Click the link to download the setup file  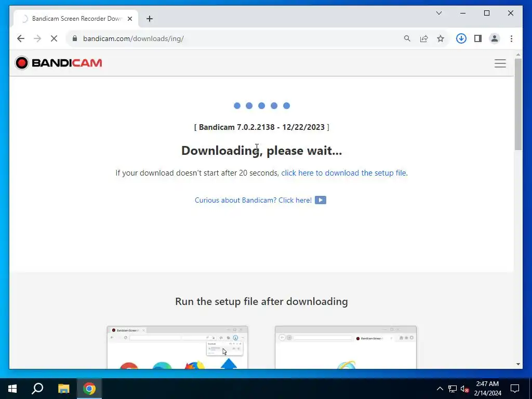click(343, 173)
